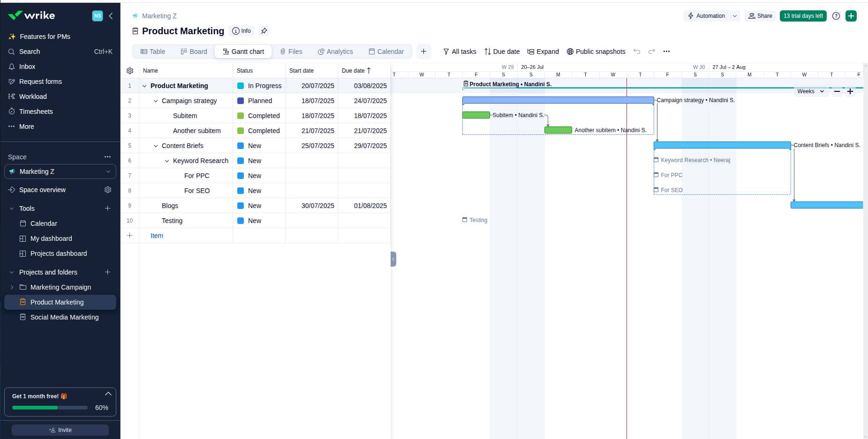Open the Public snapshots tool
868x439 pixels.
pos(596,52)
